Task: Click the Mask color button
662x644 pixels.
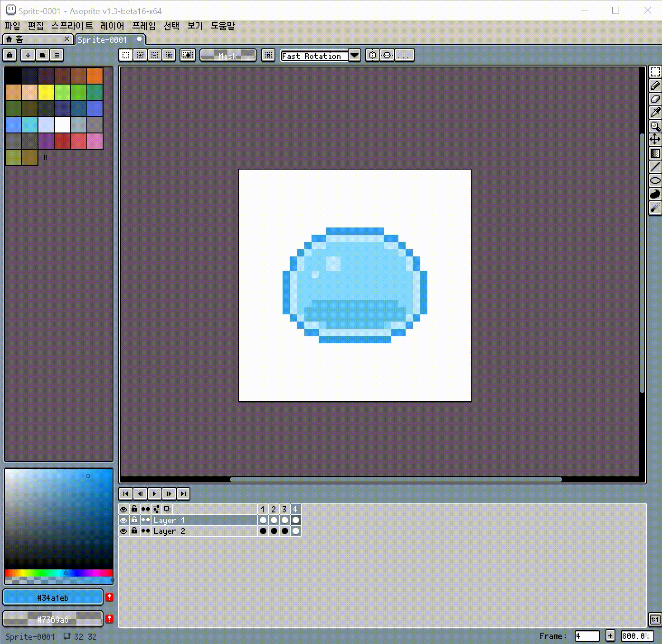Action: coord(228,56)
